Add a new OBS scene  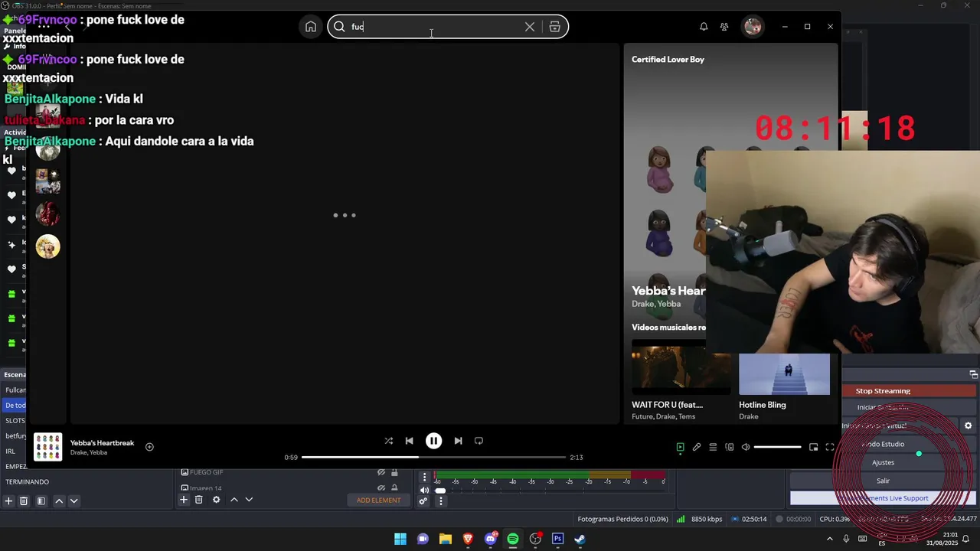(8, 500)
